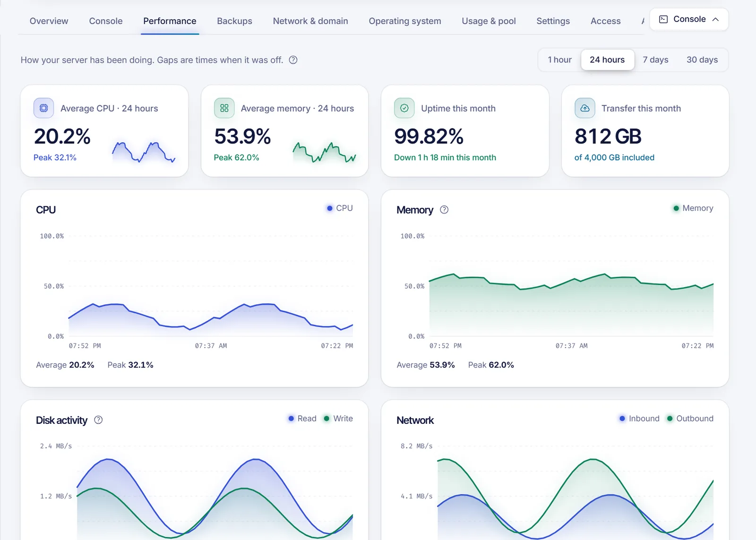Open the Settings tab
756x540 pixels.
click(x=553, y=21)
